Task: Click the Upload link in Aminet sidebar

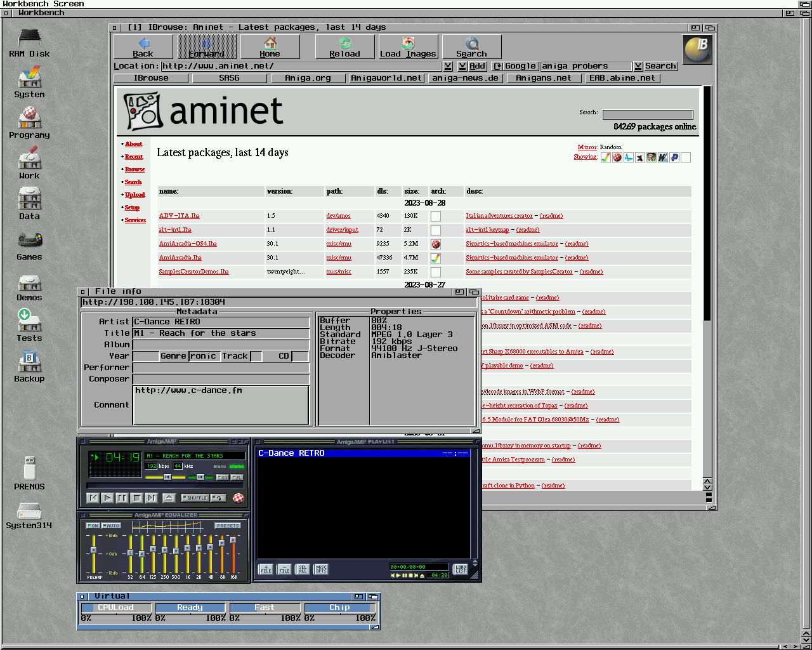Action: click(x=134, y=195)
